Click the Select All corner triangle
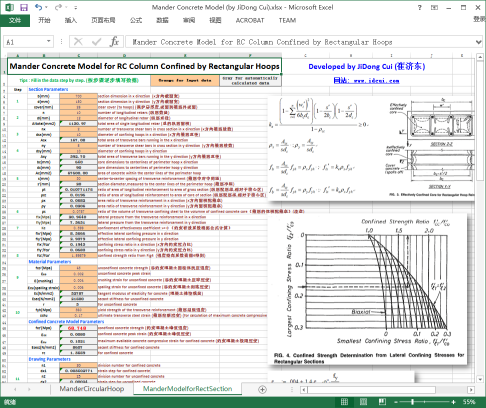 coord(4,55)
